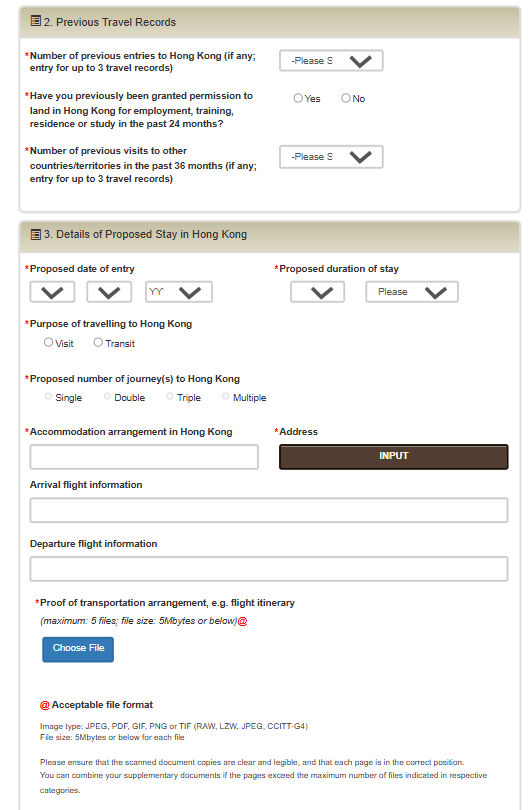Image resolution: width=531 pixels, height=810 pixels.
Task: Choose Transit as purpose of travelling
Action: 98,342
